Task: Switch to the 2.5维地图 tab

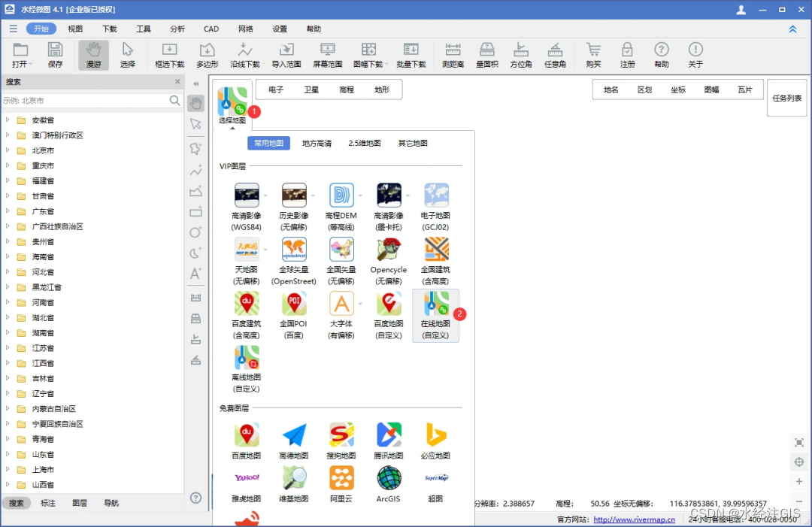Action: [365, 144]
